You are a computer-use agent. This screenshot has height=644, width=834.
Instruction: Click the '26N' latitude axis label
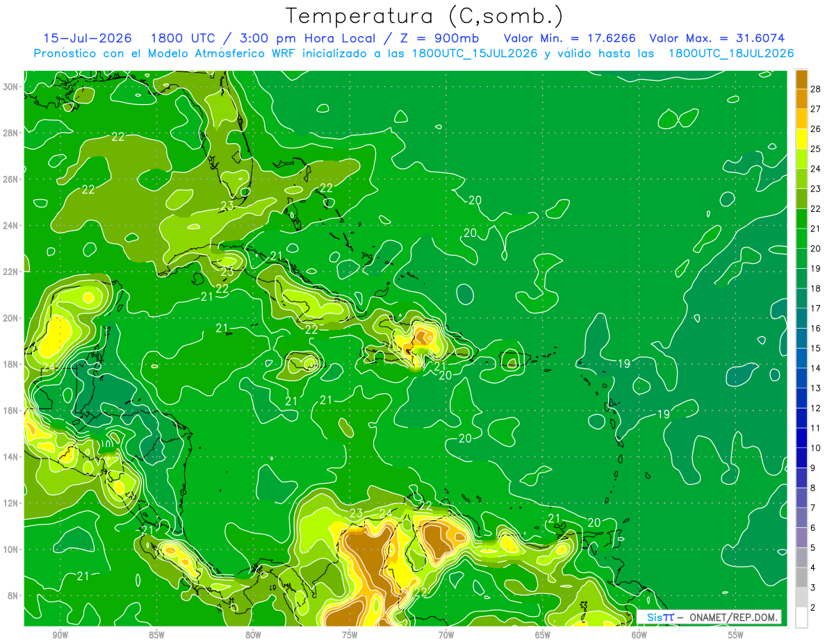coord(10,179)
